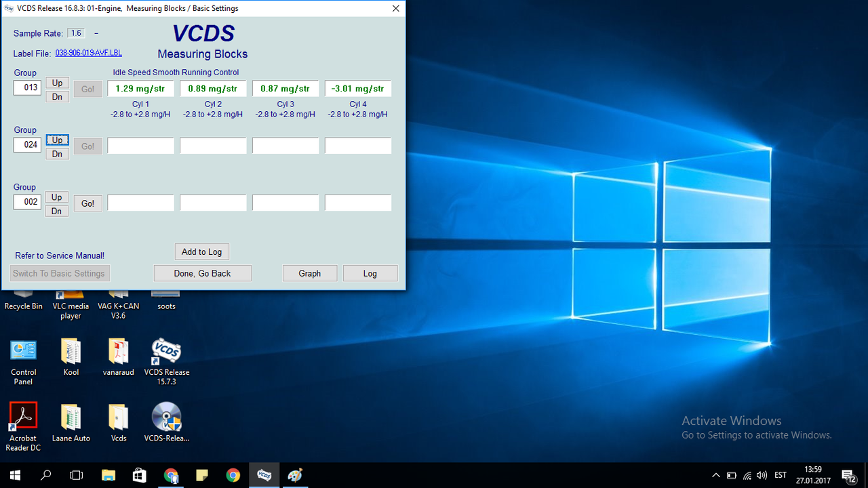Close the VCDS Measuring Blocks window
The width and height of the screenshot is (868, 488).
[x=396, y=8]
